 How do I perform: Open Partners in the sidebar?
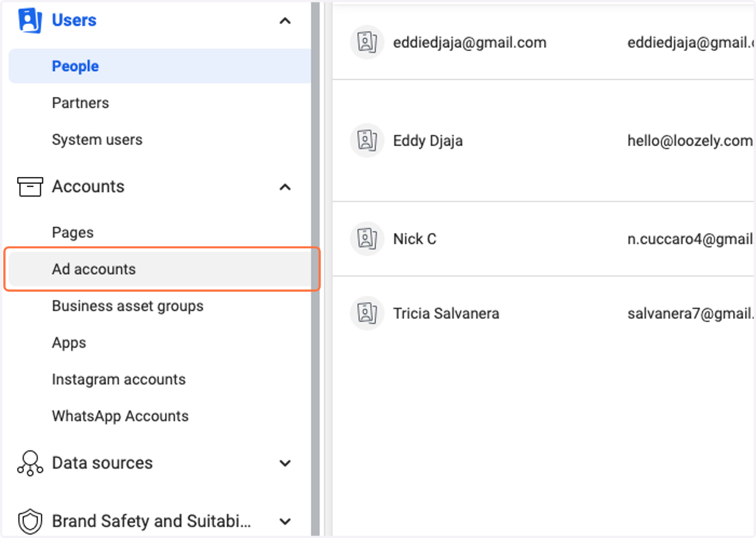pos(80,103)
